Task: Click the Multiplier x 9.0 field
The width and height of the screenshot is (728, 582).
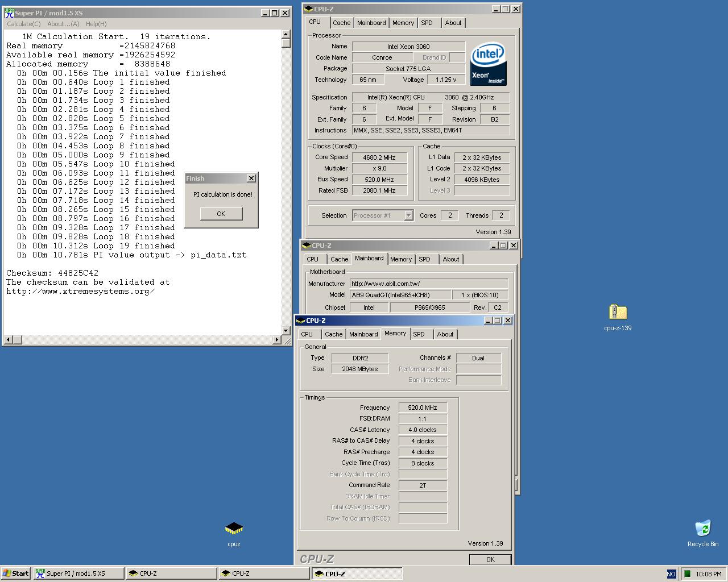Action: (379, 168)
